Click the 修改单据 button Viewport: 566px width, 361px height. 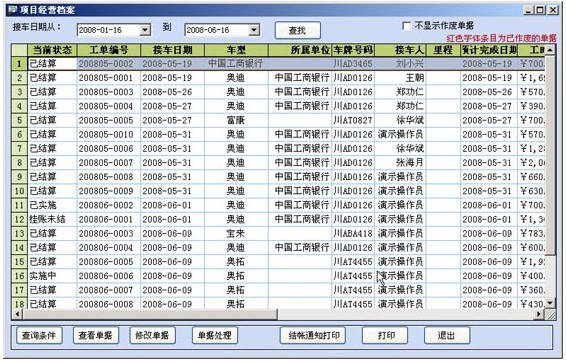(152, 335)
